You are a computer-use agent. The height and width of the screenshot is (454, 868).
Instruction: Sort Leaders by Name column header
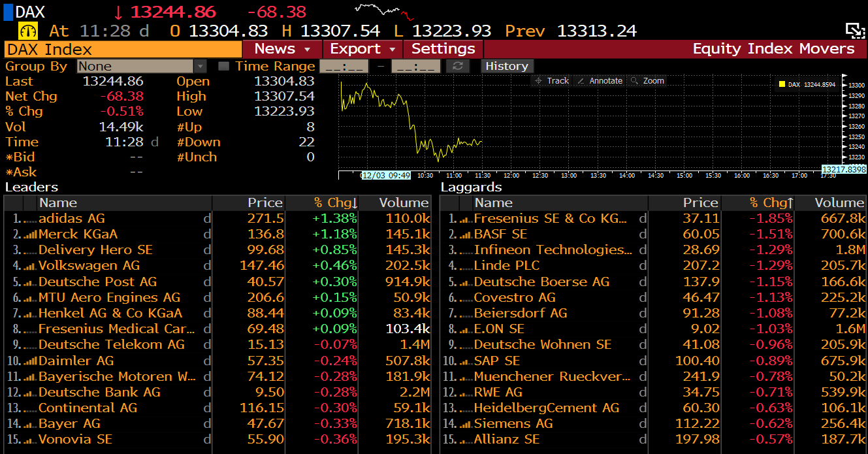[x=125, y=203]
